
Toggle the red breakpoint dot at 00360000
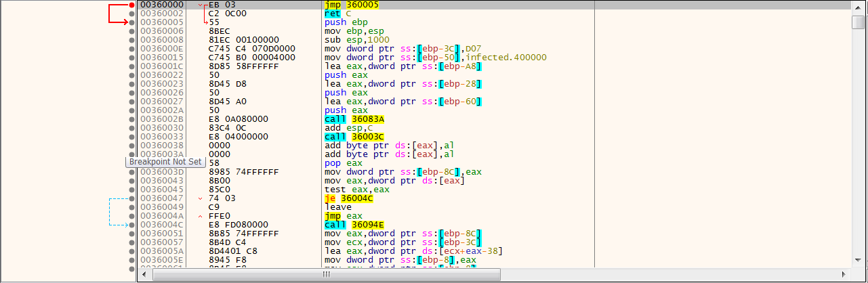pos(131,5)
